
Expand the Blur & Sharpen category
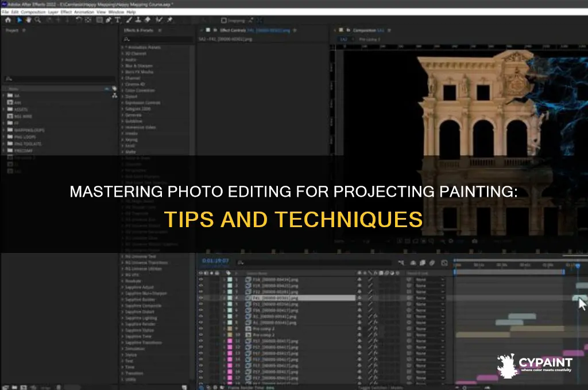coord(122,66)
